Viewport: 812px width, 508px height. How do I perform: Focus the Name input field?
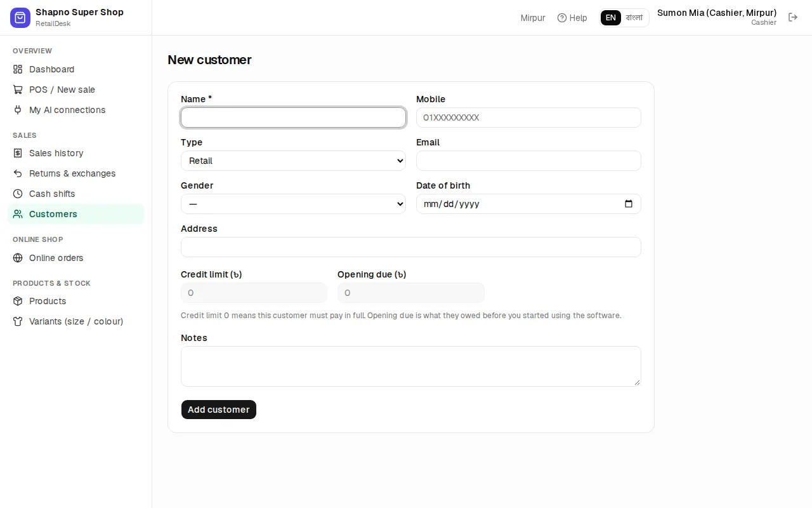293,117
